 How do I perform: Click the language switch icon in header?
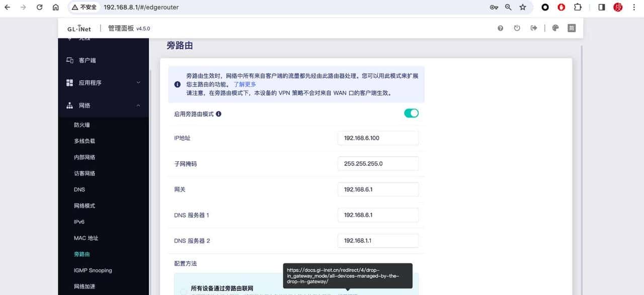tap(572, 28)
